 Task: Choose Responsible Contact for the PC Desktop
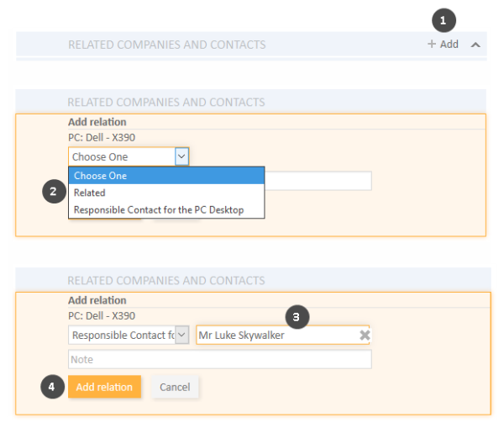pos(166,210)
